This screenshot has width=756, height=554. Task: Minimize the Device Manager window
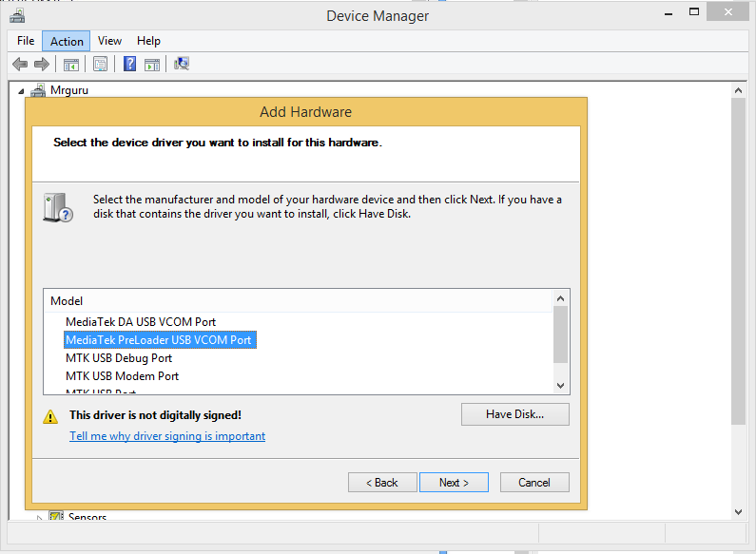669,13
